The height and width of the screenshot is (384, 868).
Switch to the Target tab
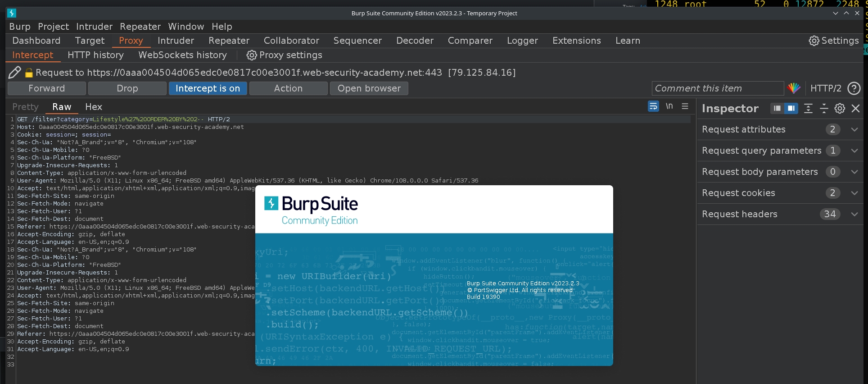point(90,41)
